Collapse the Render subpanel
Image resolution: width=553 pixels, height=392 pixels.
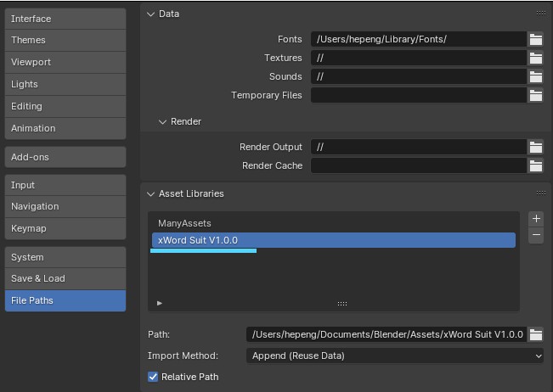pyautogui.click(x=163, y=121)
